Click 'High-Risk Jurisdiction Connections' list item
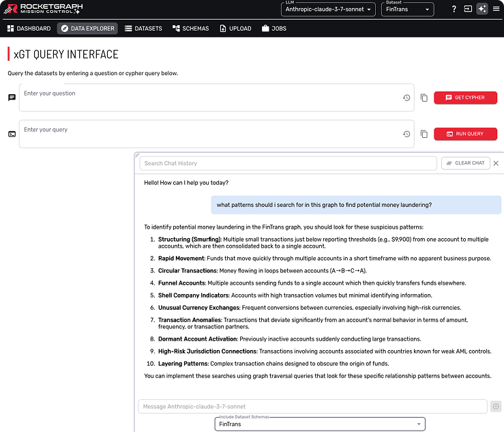 (x=321, y=351)
